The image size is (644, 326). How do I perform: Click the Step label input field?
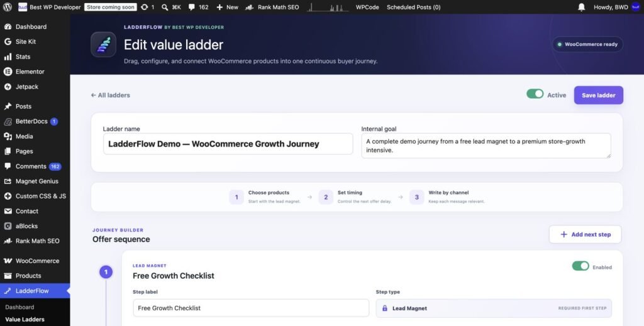click(251, 308)
